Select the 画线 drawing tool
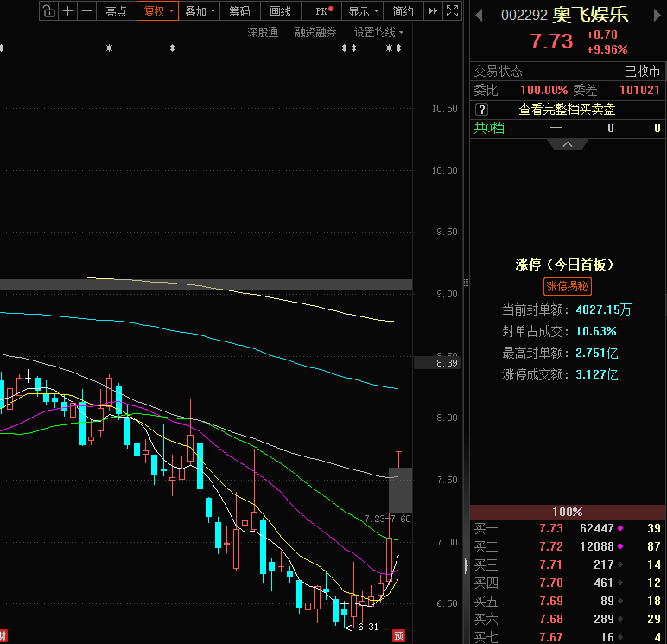 tap(280, 11)
